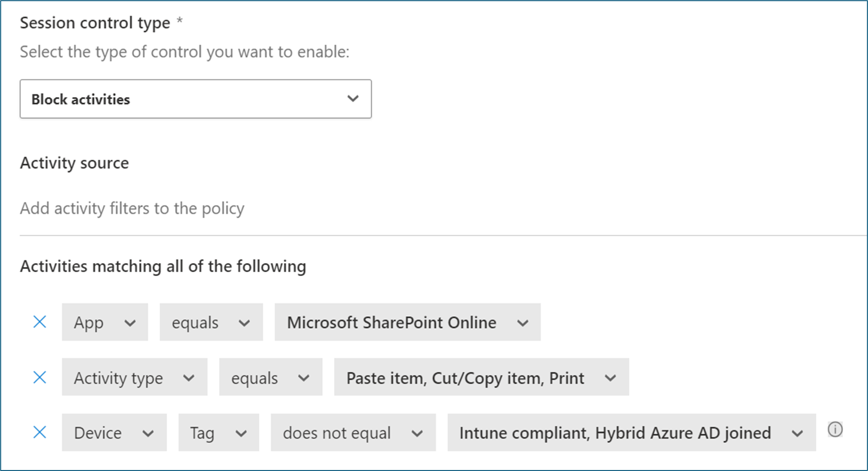The width and height of the screenshot is (868, 471).
Task: Click the Add activity filters to the policy text
Action: (x=132, y=208)
